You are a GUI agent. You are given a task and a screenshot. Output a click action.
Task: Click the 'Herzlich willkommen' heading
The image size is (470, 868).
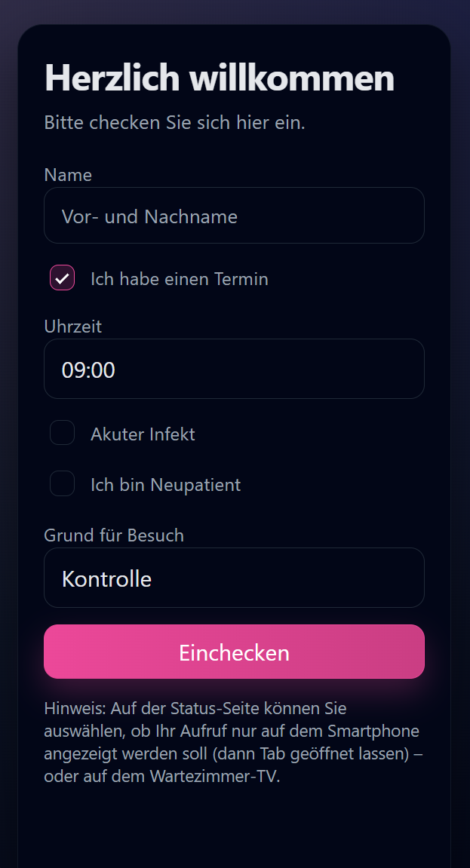tap(219, 78)
